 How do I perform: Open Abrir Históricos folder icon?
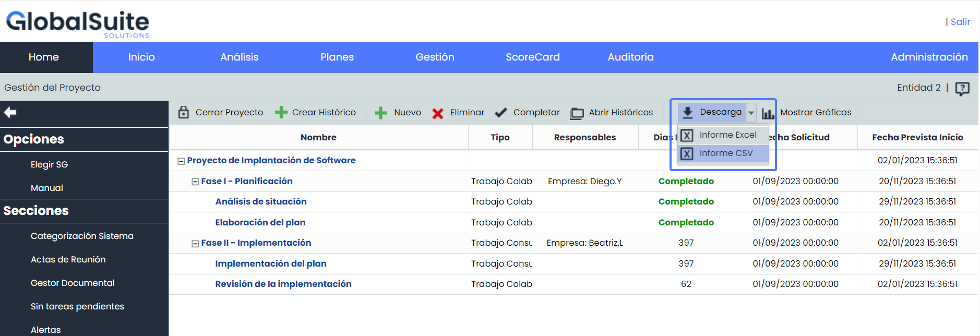click(577, 113)
